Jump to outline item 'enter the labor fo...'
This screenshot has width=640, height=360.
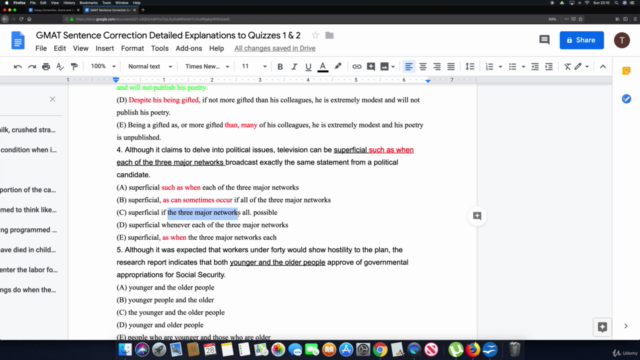(x=29, y=270)
